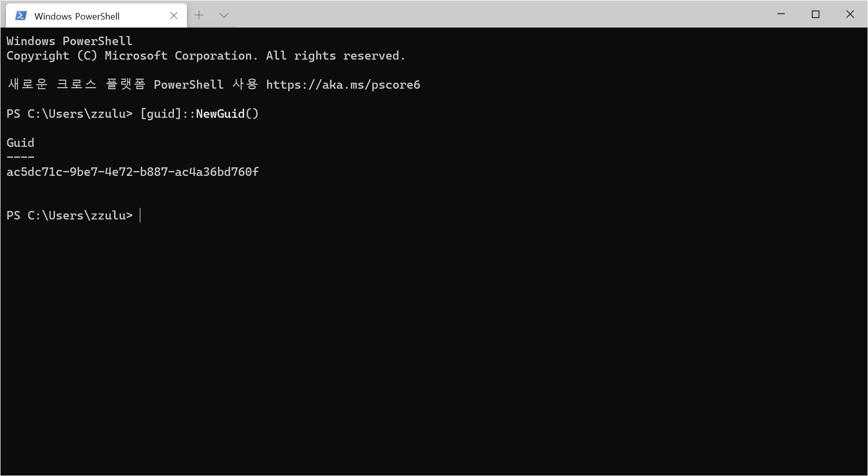Click the blinking cursor at the prompt
Image resolution: width=868 pixels, height=476 pixels.
139,215
